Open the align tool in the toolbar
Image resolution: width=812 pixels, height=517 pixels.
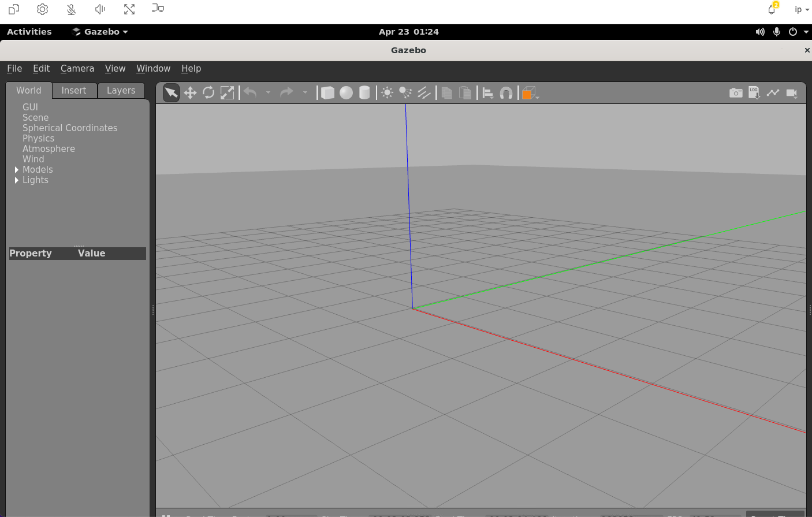point(487,92)
